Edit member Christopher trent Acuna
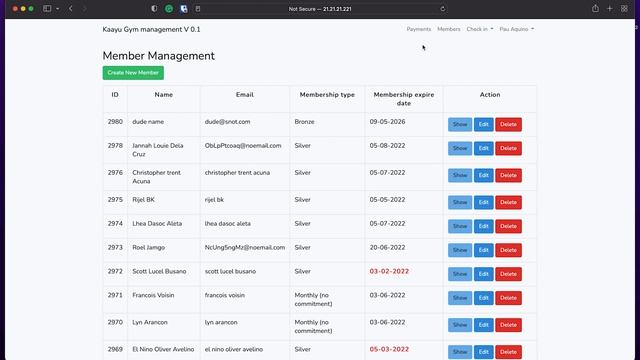Screen dimensions: 640x360 [484, 175]
